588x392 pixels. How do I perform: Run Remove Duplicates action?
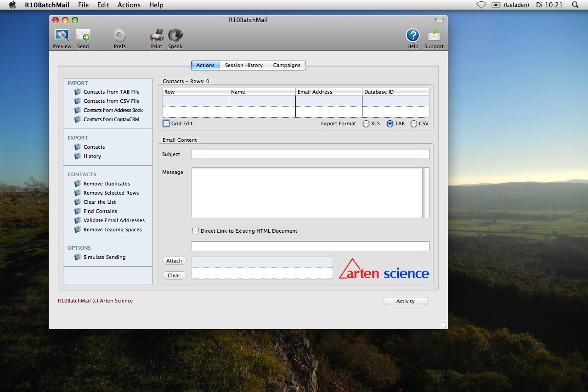point(107,184)
